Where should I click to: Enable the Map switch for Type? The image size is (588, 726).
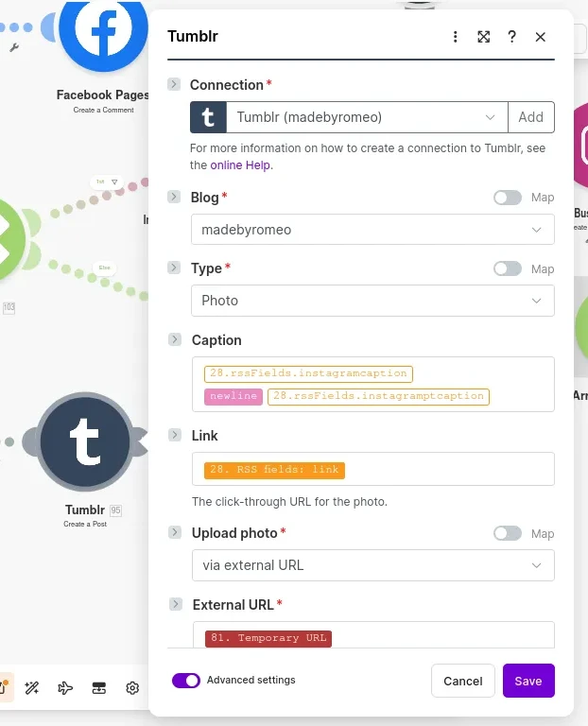click(508, 268)
